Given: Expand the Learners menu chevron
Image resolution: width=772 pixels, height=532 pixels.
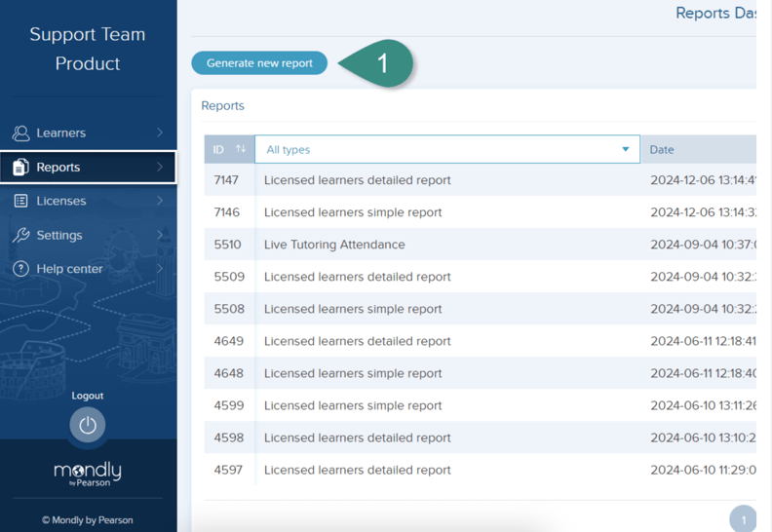Looking at the screenshot, I should coord(160,133).
